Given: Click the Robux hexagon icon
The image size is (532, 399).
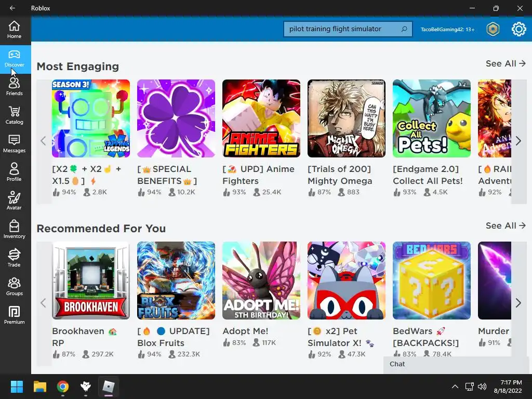Looking at the screenshot, I should 493,29.
